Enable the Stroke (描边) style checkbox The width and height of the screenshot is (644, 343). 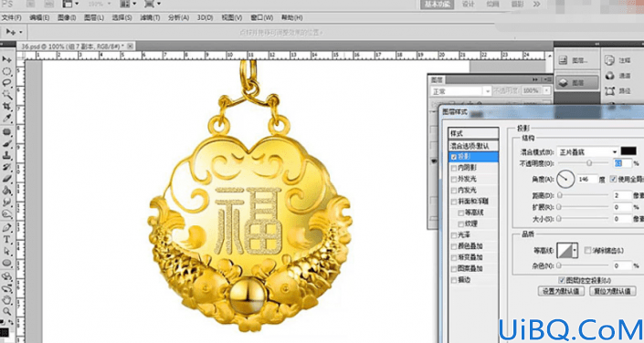[x=454, y=280]
